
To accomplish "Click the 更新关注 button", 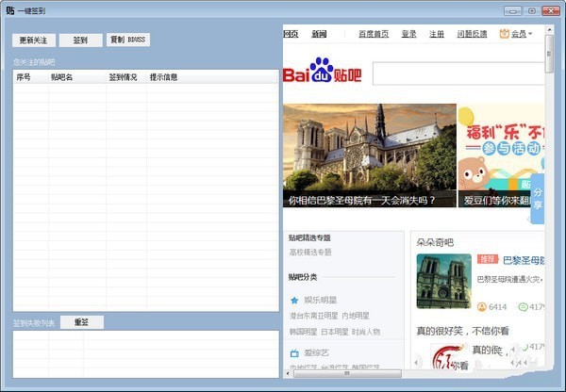I will [x=34, y=40].
